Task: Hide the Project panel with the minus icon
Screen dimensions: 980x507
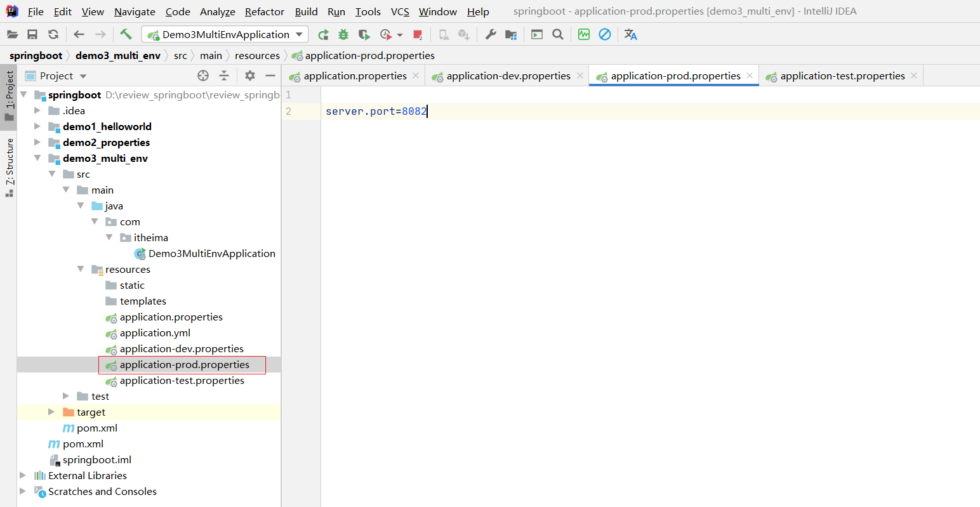Action: click(x=270, y=76)
